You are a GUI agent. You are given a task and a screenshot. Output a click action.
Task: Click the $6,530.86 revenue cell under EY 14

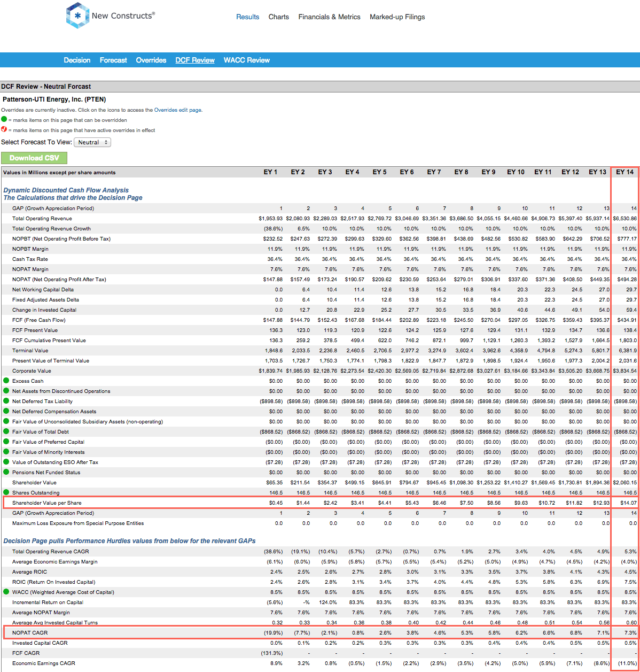(624, 218)
